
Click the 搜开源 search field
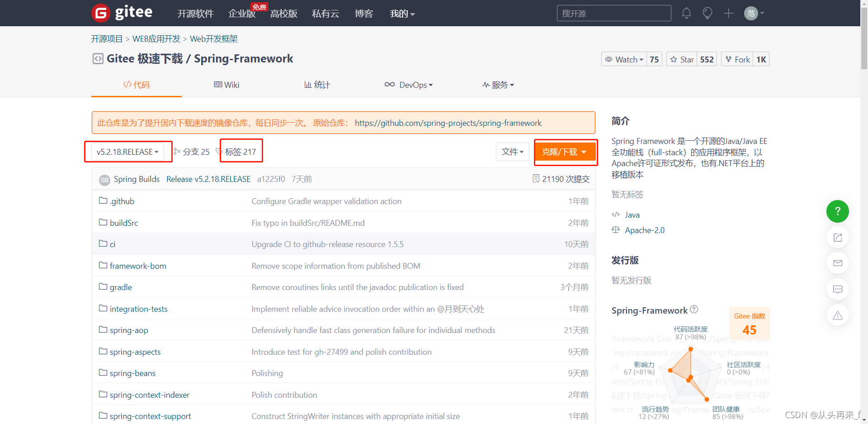point(614,13)
